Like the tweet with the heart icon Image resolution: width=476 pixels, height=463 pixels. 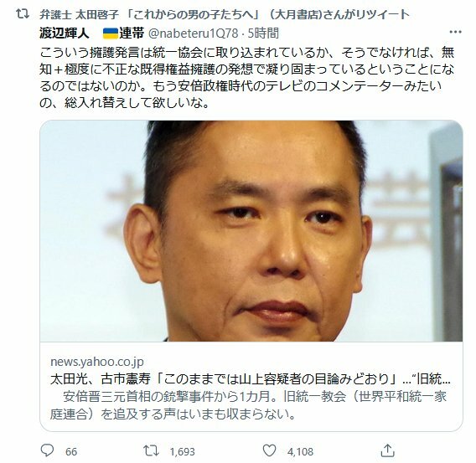269,450
